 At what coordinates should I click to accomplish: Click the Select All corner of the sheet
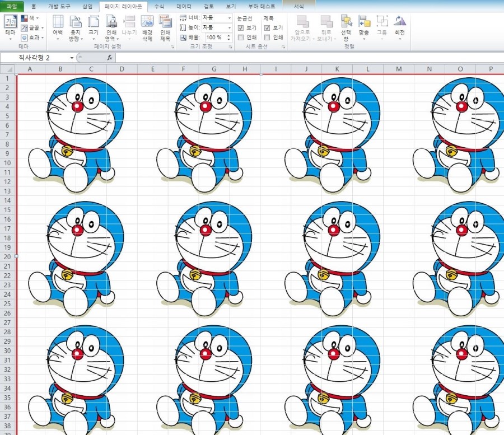pyautogui.click(x=7, y=69)
